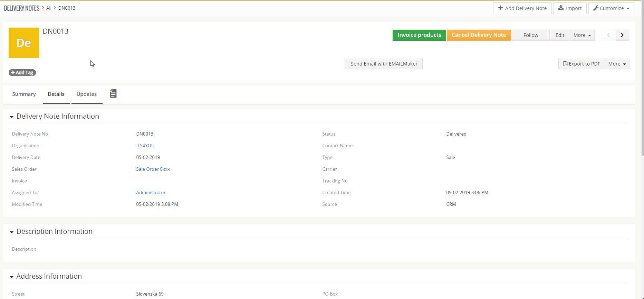This screenshot has height=299, width=644.
Task: Add Delivery Note with plus icon
Action: click(522, 8)
